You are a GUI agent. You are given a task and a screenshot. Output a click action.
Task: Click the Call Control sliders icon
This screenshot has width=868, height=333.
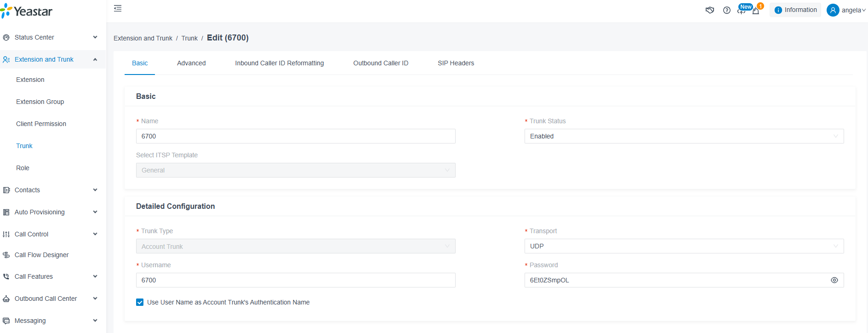point(6,234)
